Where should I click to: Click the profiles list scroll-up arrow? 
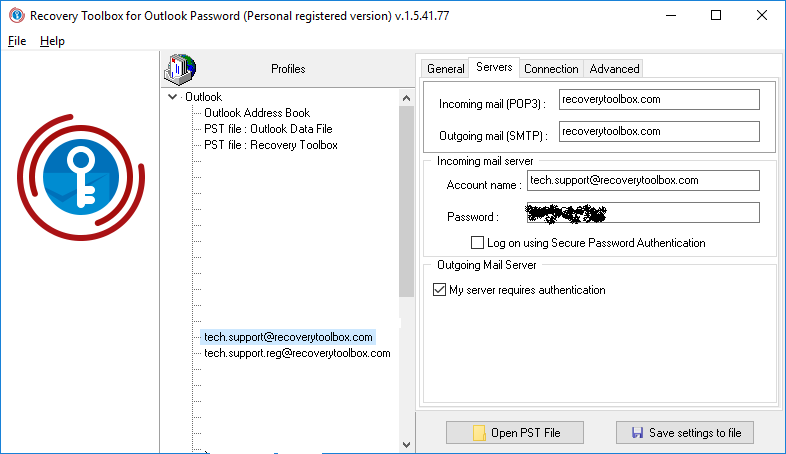pos(407,98)
